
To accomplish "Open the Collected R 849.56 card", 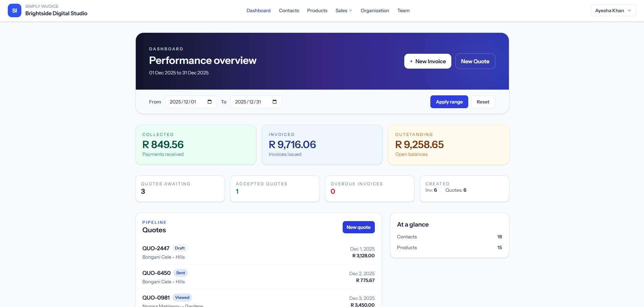I will (x=196, y=145).
